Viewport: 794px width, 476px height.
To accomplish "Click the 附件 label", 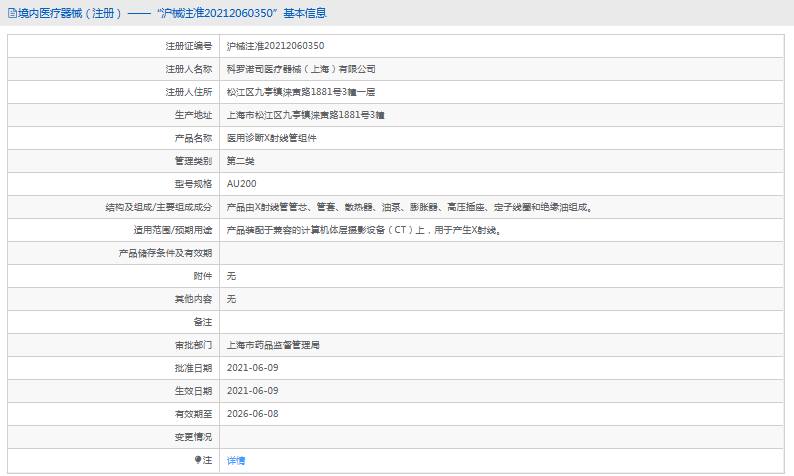I will click(203, 276).
